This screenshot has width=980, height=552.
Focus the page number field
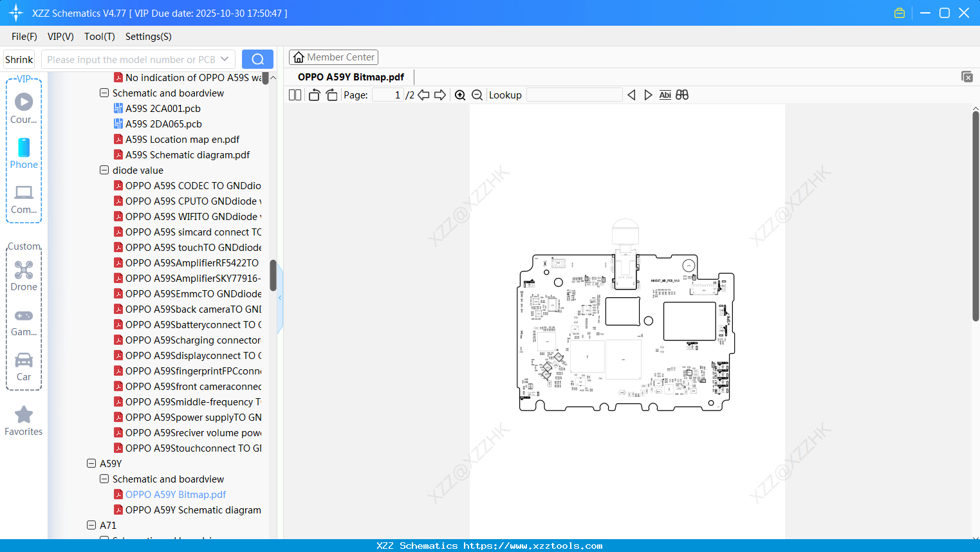tap(388, 95)
